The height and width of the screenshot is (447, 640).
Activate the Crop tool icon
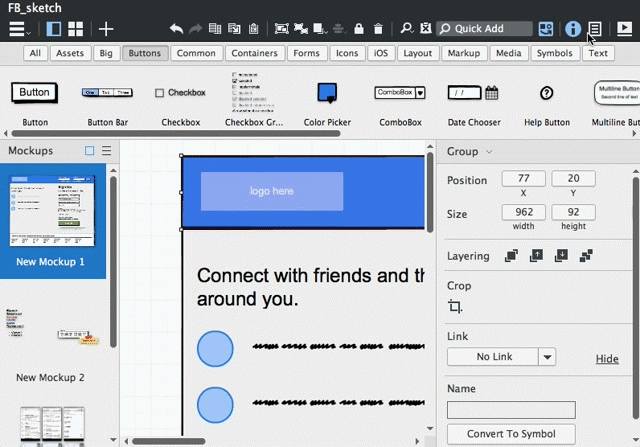pyautogui.click(x=455, y=306)
